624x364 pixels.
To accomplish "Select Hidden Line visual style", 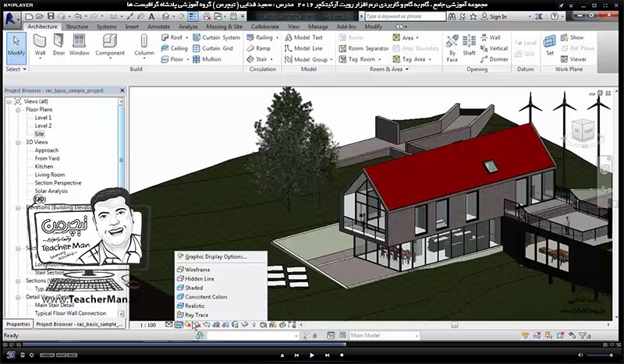I will click(x=200, y=278).
